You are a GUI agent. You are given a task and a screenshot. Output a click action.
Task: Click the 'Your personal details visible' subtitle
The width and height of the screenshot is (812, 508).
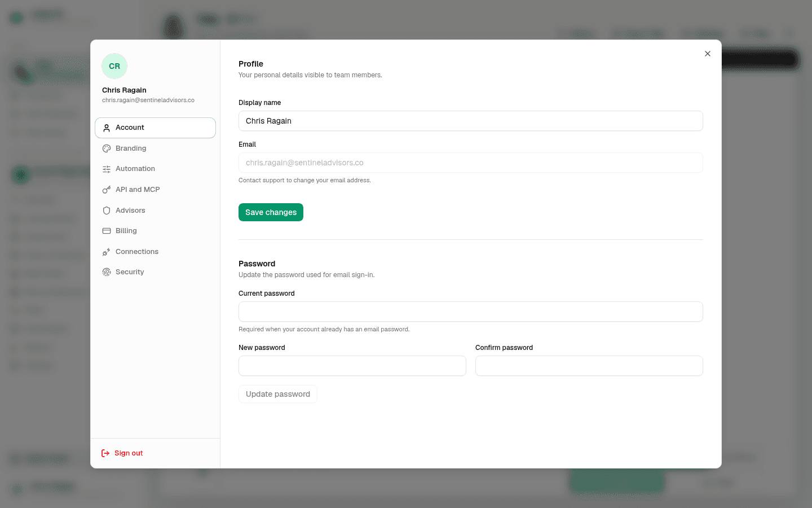[x=310, y=75]
